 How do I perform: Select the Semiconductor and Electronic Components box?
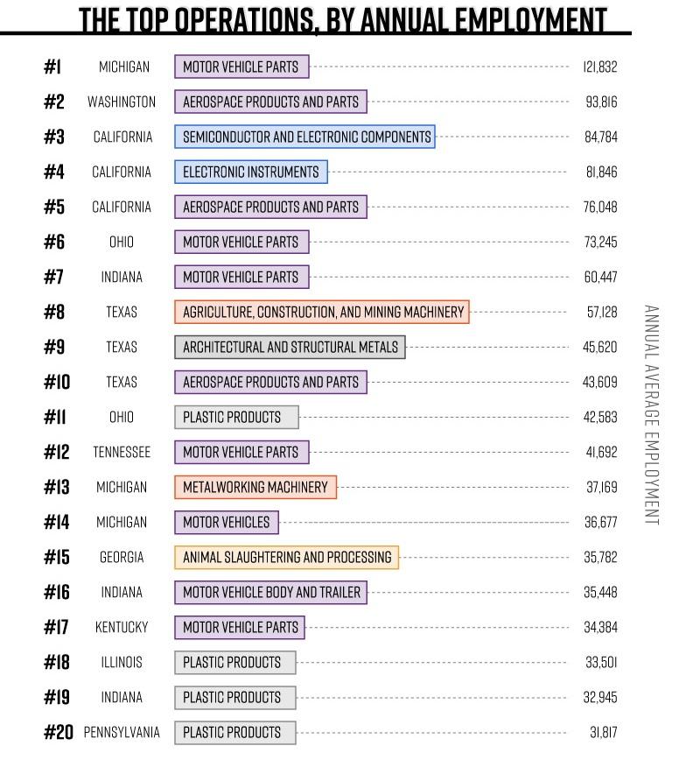tap(304, 137)
